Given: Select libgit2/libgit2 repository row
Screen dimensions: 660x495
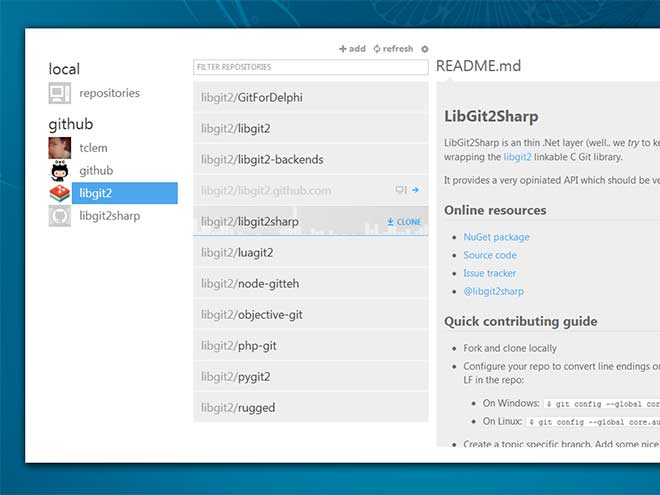Looking at the screenshot, I should click(x=311, y=128).
